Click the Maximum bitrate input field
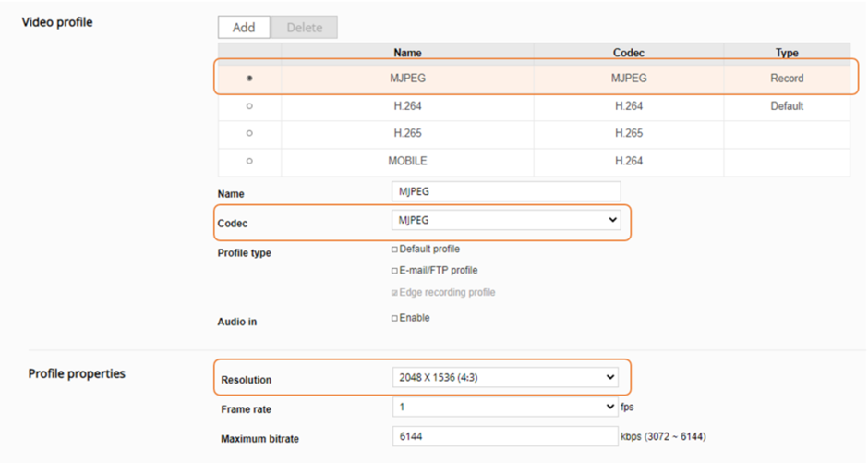The width and height of the screenshot is (868, 463). 506,435
